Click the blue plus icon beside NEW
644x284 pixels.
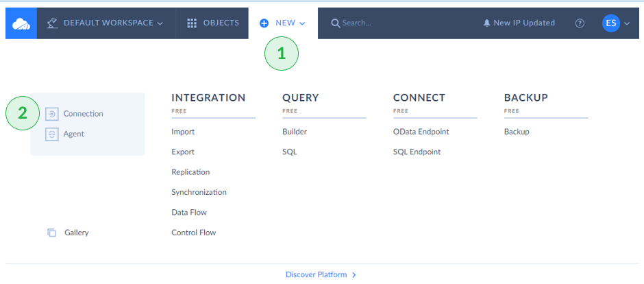click(264, 23)
